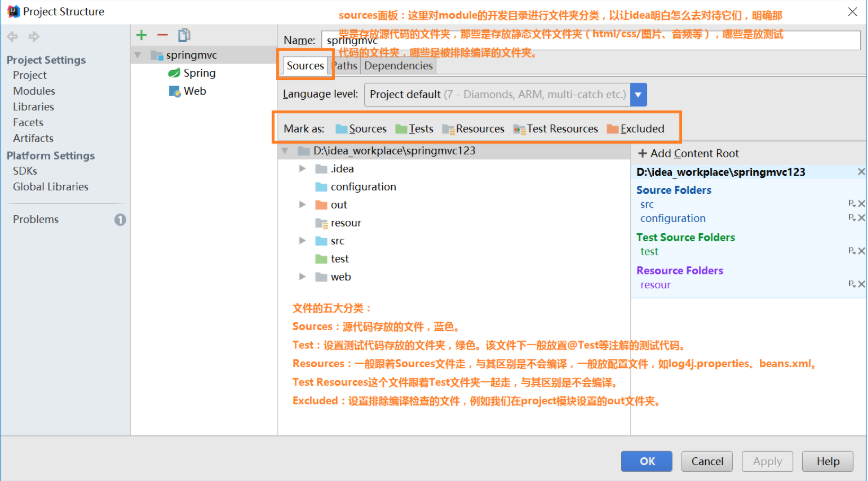The height and width of the screenshot is (481, 868).
Task: Edit properties of resour resource folder
Action: [x=852, y=284]
